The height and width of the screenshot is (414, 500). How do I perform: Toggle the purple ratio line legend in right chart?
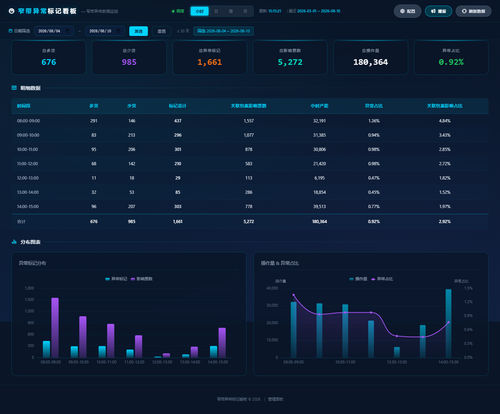pos(382,279)
